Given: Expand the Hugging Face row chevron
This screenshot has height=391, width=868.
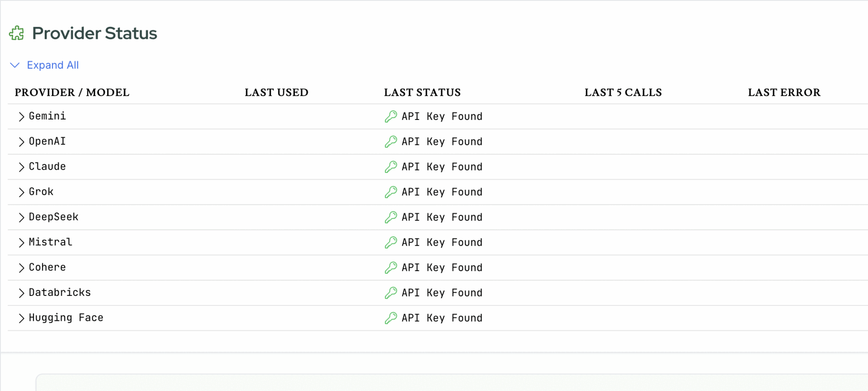Looking at the screenshot, I should tap(21, 318).
